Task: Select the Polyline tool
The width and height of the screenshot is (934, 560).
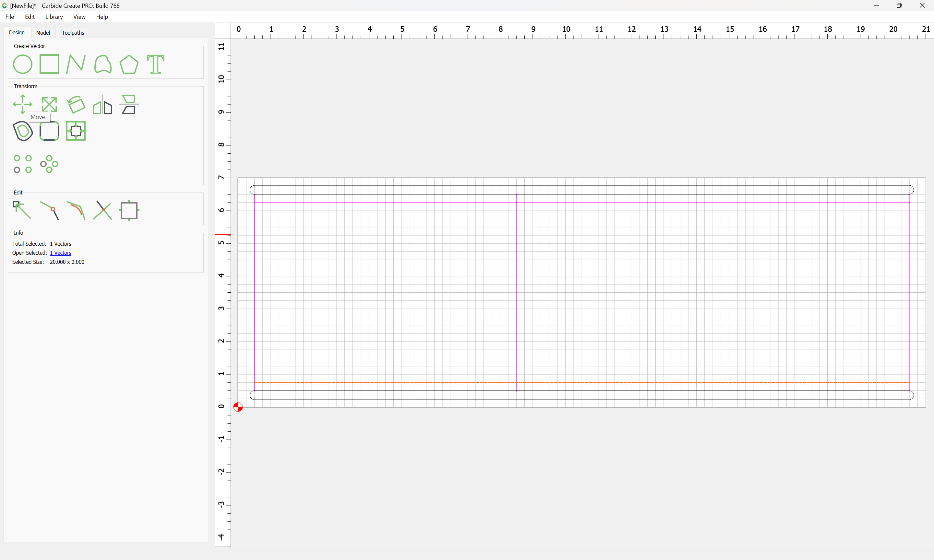Action: 76,64
